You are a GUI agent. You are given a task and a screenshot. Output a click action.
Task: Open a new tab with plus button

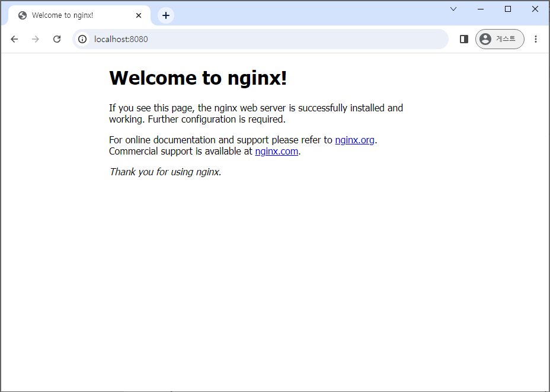[166, 15]
